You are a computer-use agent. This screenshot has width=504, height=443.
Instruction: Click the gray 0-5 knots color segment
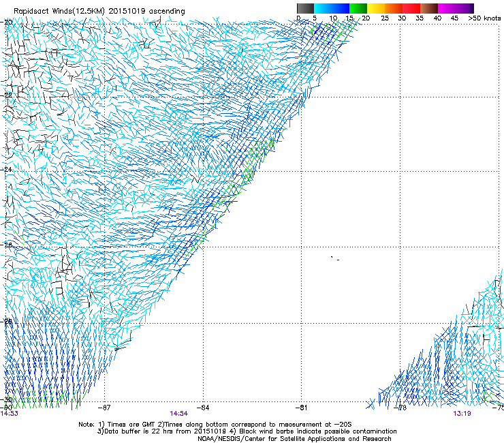305,8
